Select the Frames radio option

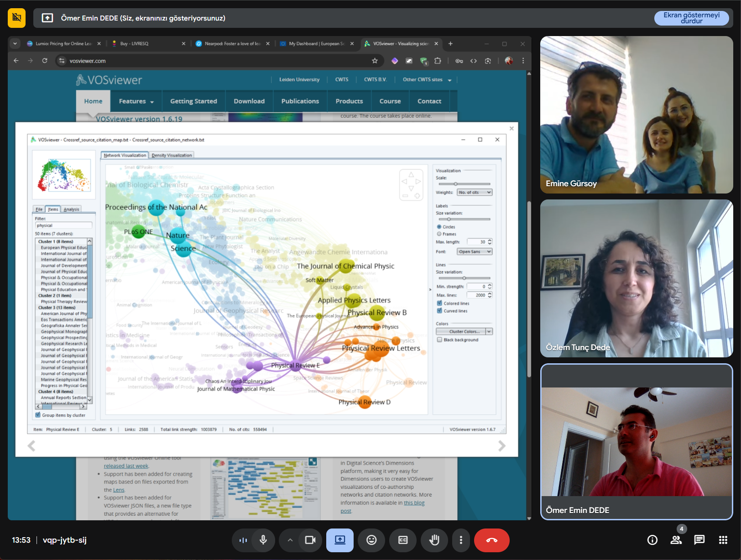[x=439, y=234]
